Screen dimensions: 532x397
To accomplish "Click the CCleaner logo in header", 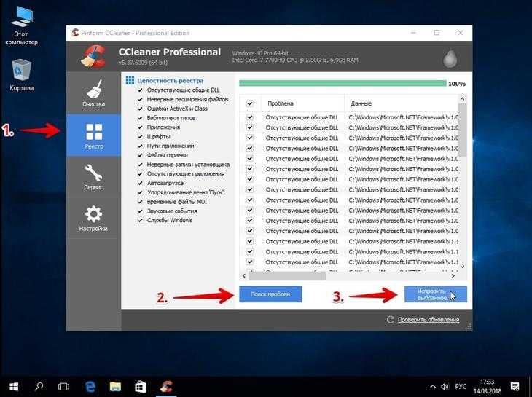I will coord(93,56).
